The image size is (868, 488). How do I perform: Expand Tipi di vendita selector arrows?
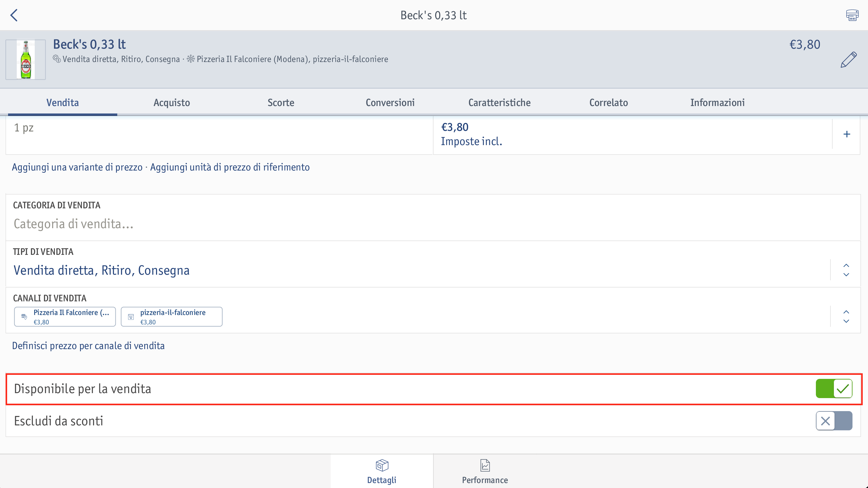tap(846, 270)
